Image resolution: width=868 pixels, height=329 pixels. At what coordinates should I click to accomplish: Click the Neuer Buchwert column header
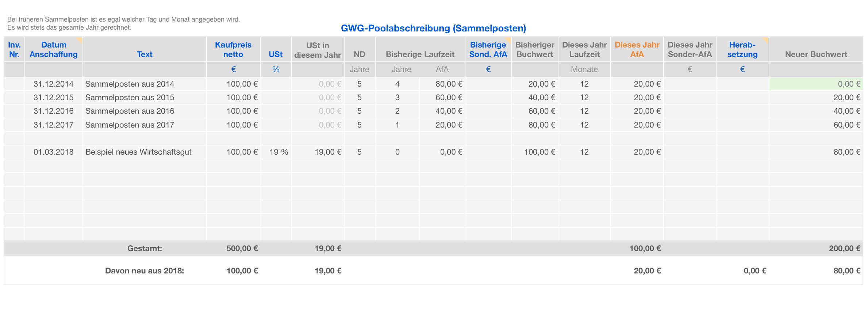(816, 54)
